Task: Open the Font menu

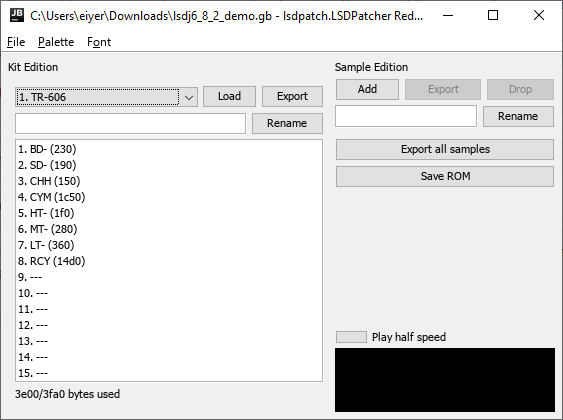Action: pos(99,42)
